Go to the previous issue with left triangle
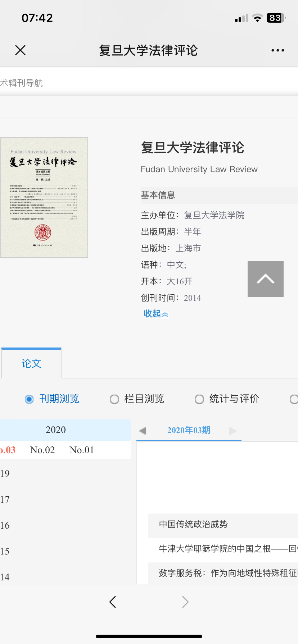Screen dimensions: 298x644 (143, 431)
